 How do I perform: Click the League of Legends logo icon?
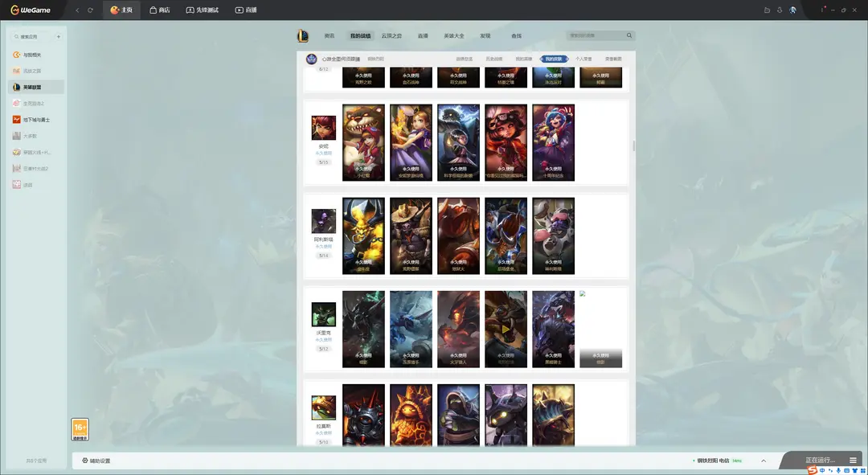coord(303,35)
